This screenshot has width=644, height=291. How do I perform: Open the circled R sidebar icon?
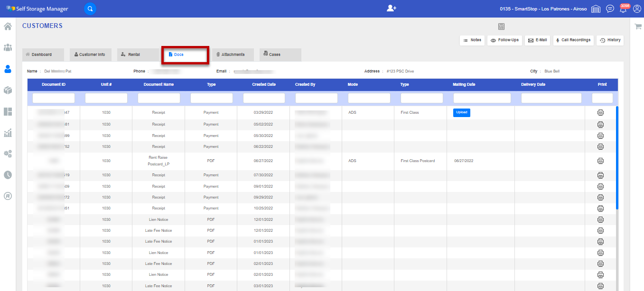[8, 196]
